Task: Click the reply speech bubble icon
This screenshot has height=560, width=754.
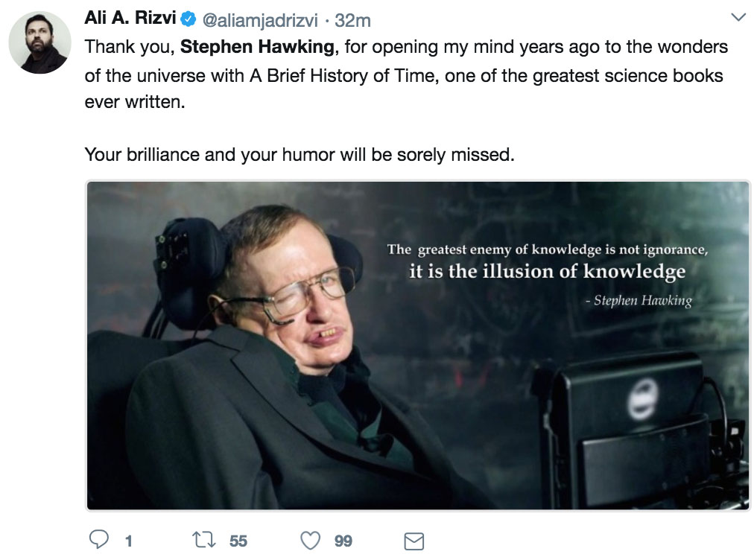Action: 99,540
